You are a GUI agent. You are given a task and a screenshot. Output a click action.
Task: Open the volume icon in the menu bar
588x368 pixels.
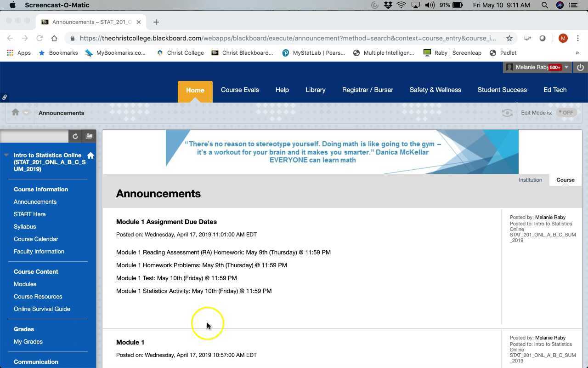pos(429,5)
